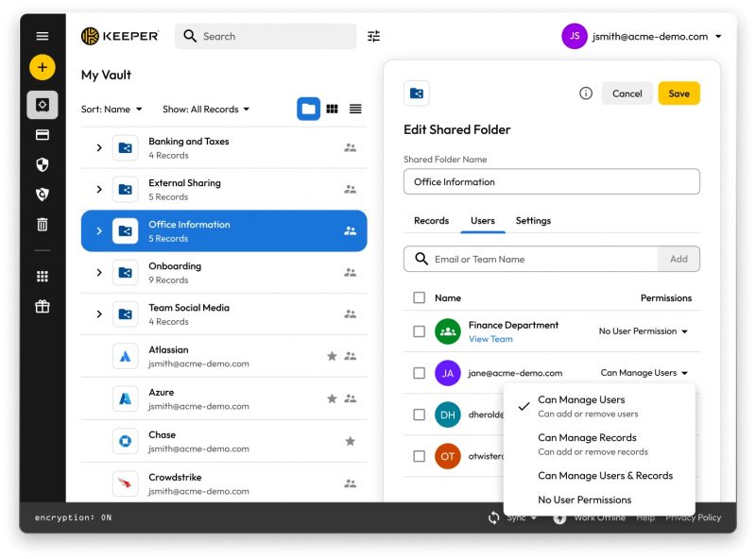Open the payment cards sidebar icon

(x=42, y=134)
